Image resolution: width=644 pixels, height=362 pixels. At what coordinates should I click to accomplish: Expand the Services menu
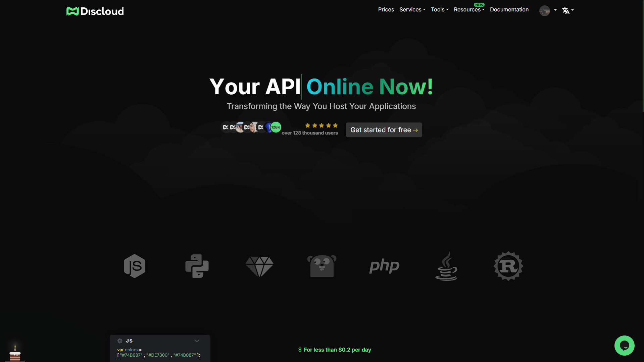(x=412, y=10)
